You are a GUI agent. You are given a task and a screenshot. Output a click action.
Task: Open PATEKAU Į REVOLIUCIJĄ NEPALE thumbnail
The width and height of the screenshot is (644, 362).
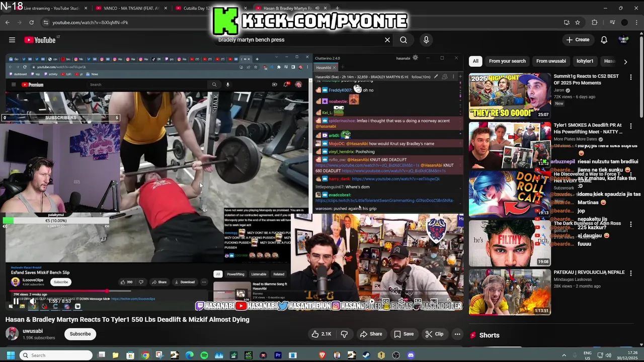[x=510, y=292]
